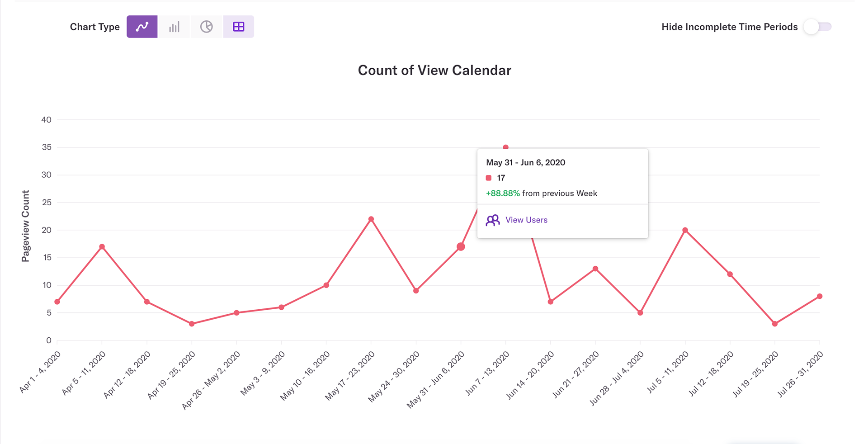The height and width of the screenshot is (444, 868).
Task: Click the Count of View Calendar title
Action: click(434, 71)
